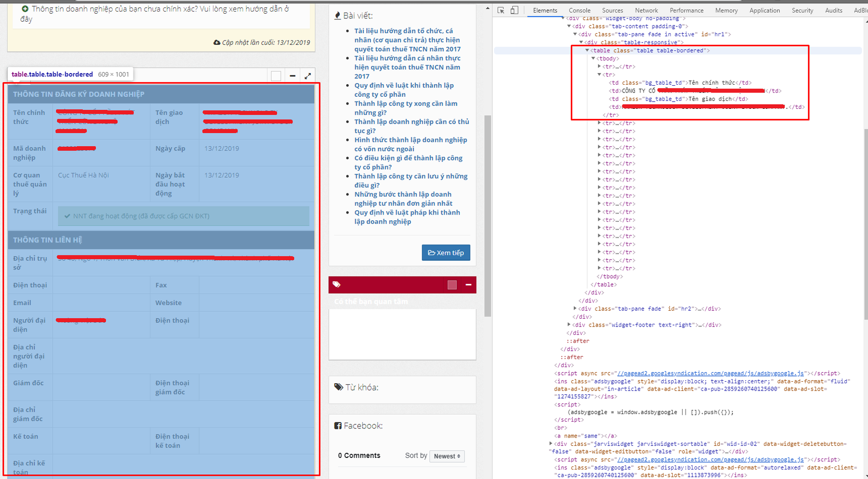Expand the company info widget to fullscreen
Viewport: 868px width, 479px height.
coord(308,76)
